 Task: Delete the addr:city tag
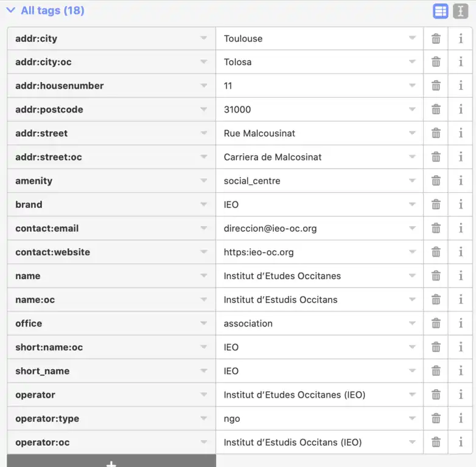click(x=436, y=39)
